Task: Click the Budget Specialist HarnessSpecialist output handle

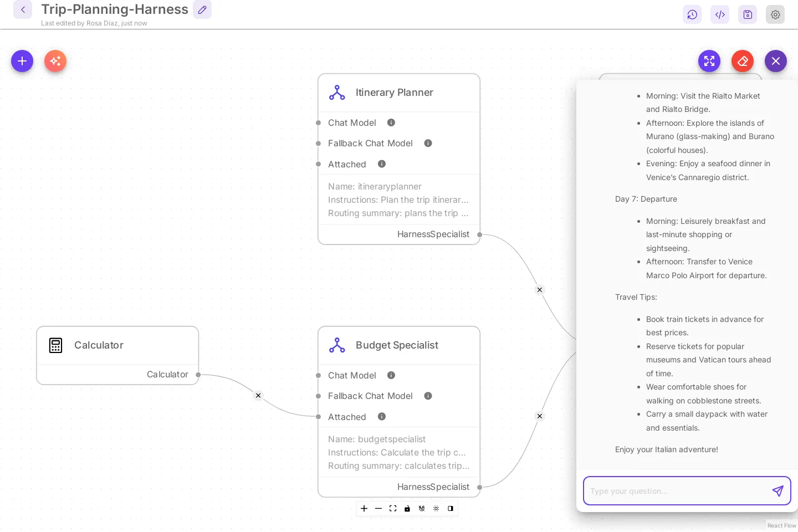Action: point(480,487)
